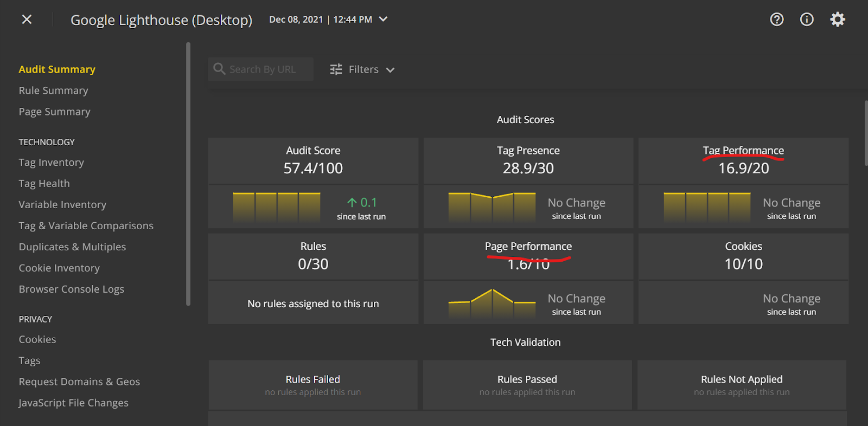868x426 pixels.
Task: Open Tag Inventory report
Action: (51, 163)
